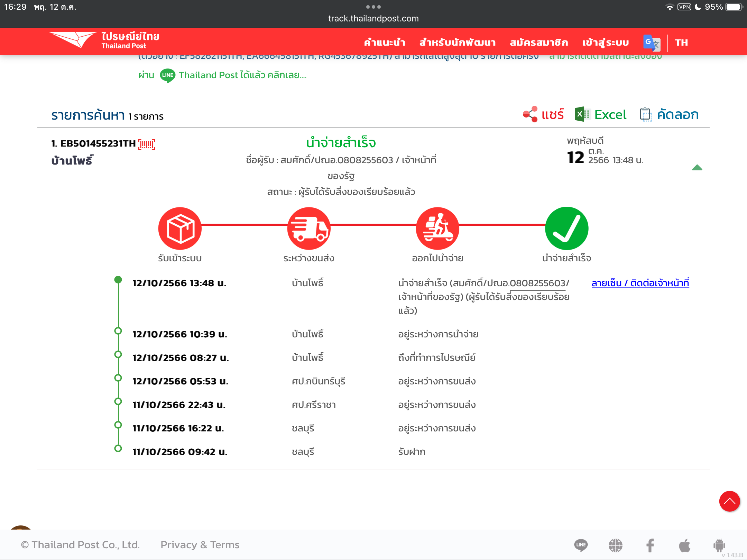Open the ลายเซ็น / ติดต่อเจ้าหน้าที่ link
This screenshot has height=560, width=747.
pos(640,283)
